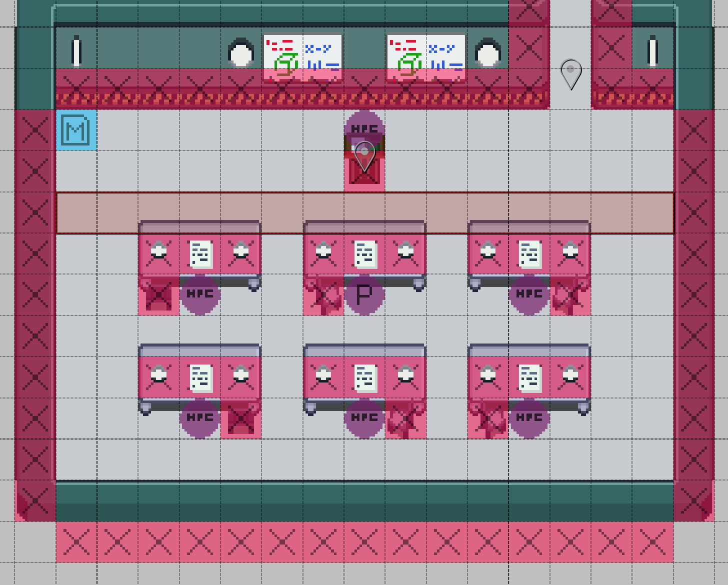
Task: Click the chair right of the bottom-left desk NPC
Action: (241, 419)
